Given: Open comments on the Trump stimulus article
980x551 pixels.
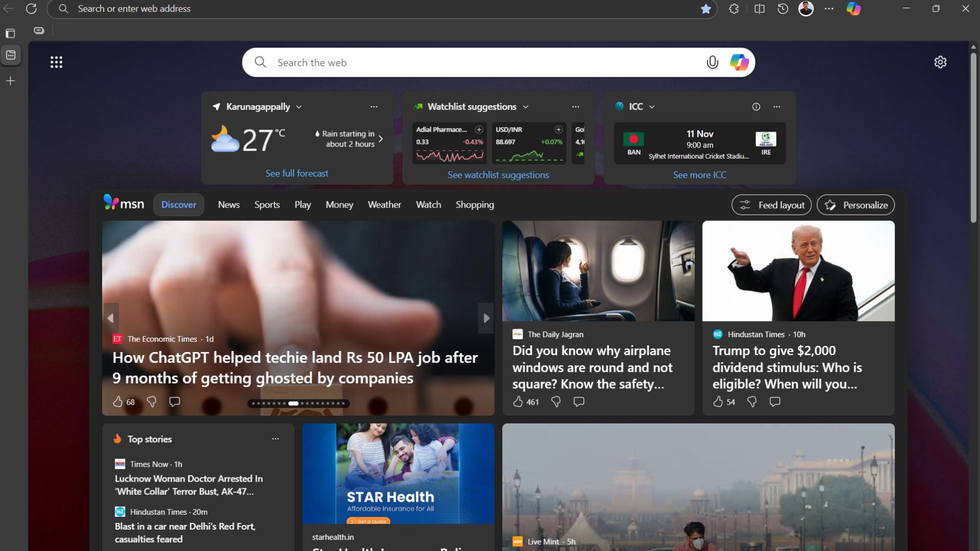Looking at the screenshot, I should [x=775, y=402].
